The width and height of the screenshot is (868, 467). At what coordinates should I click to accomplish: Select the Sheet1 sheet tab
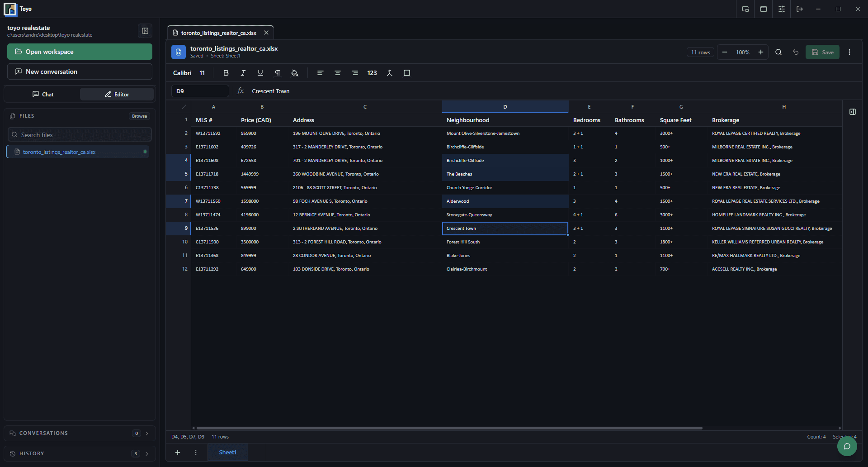coord(227,453)
